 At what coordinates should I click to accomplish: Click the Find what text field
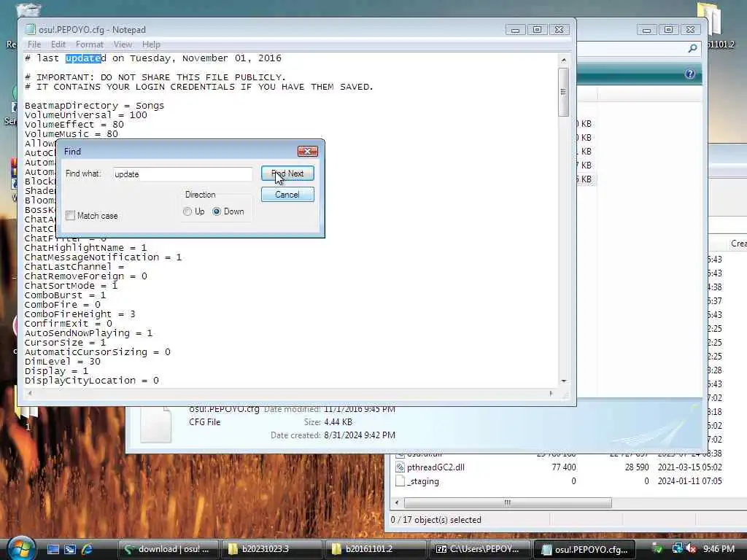(182, 174)
